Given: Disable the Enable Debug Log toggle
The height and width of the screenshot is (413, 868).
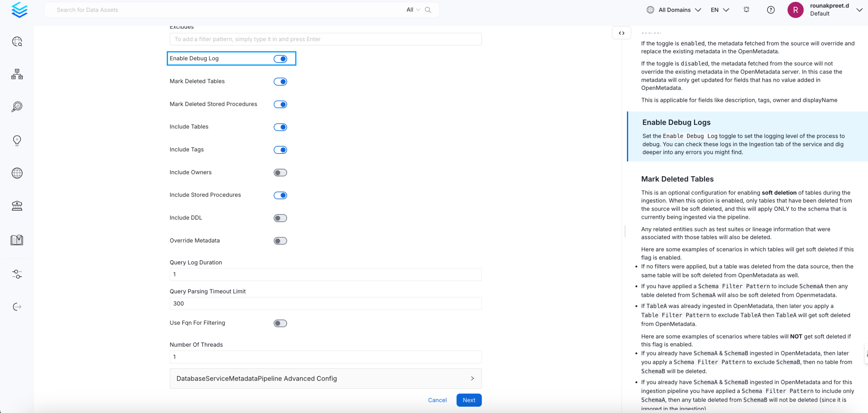Looking at the screenshot, I should [280, 59].
